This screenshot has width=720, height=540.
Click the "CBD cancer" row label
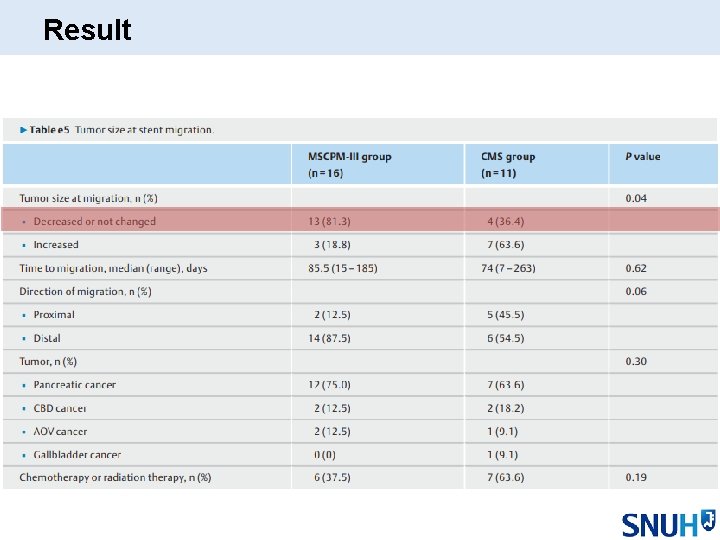tap(60, 408)
